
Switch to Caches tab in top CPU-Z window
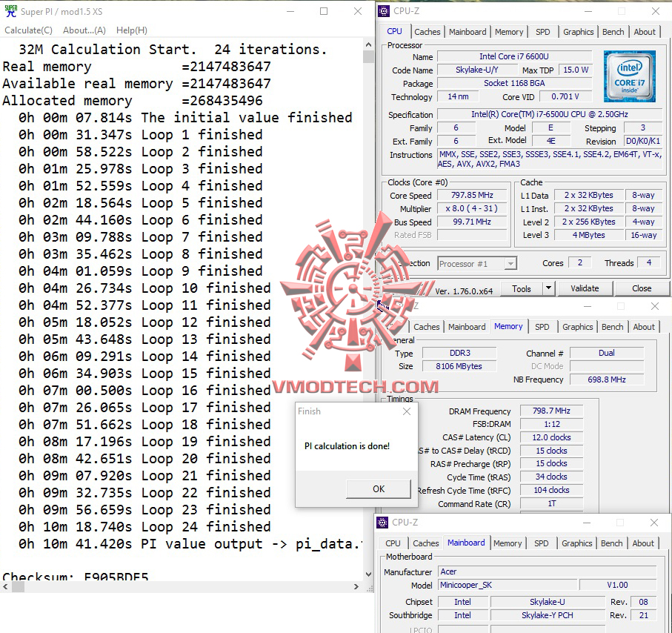pyautogui.click(x=427, y=32)
